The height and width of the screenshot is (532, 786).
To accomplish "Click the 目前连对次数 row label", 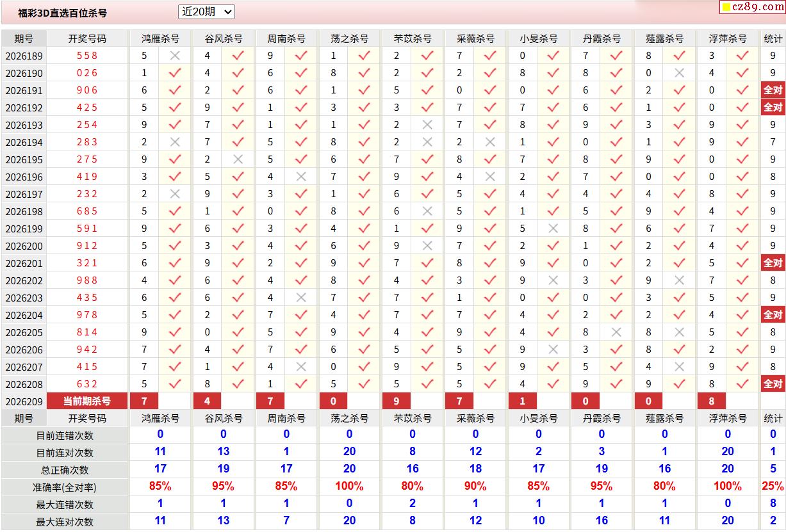I will click(65, 453).
